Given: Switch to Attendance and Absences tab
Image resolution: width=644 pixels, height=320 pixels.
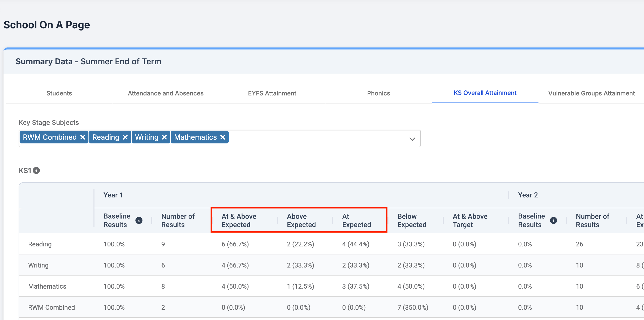Looking at the screenshot, I should (166, 93).
